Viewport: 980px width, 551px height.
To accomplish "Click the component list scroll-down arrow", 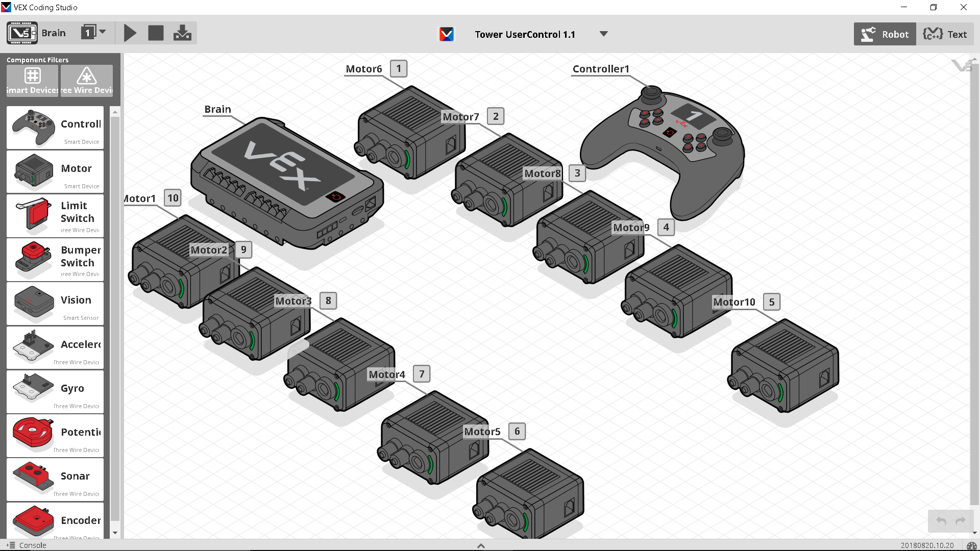I will pyautogui.click(x=115, y=533).
